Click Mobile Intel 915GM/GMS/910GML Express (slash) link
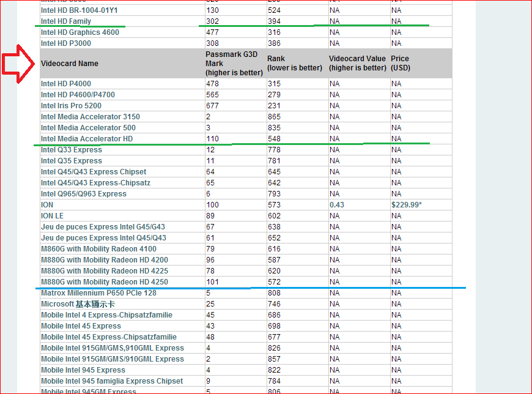The width and height of the screenshot is (532, 394). pos(113,359)
